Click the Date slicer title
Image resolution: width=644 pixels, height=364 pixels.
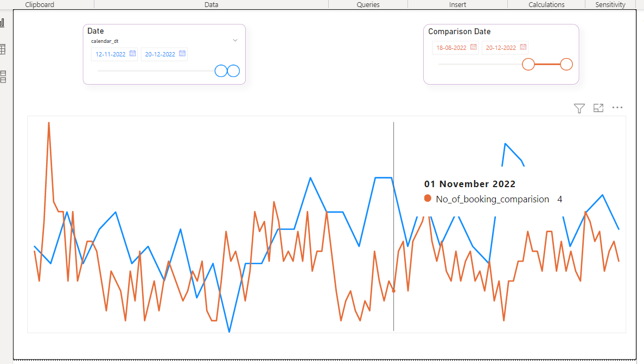point(95,31)
